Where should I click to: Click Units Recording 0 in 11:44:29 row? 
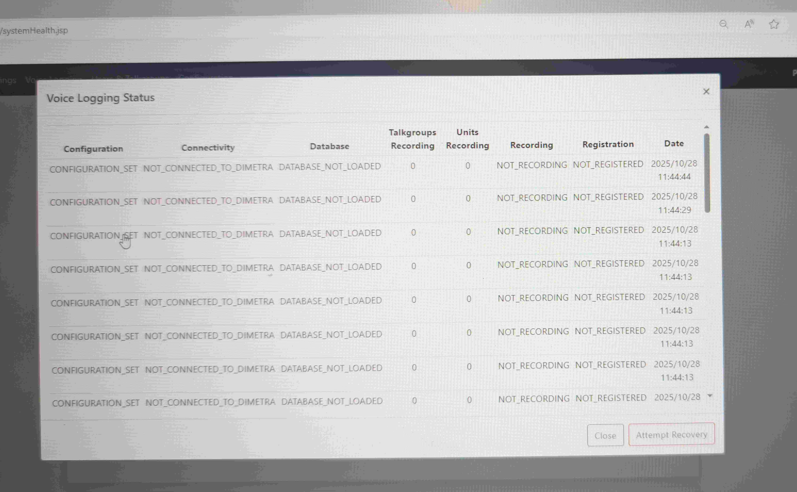tap(468, 198)
